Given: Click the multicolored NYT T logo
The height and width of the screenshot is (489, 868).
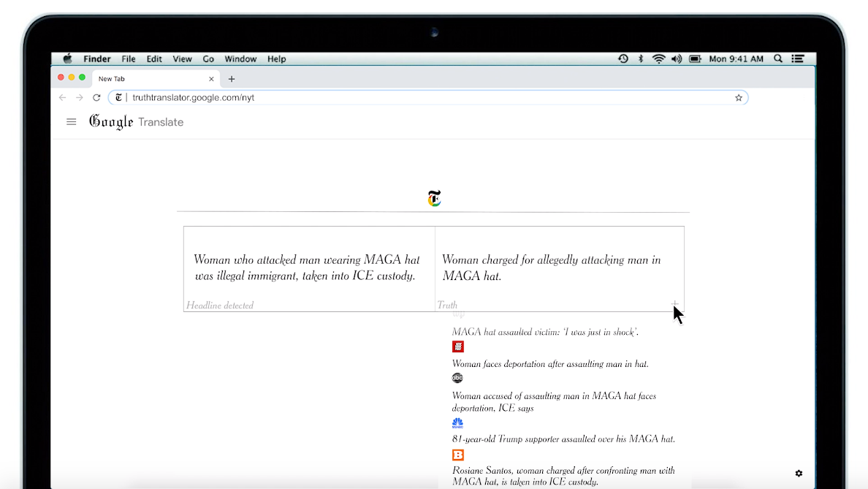Looking at the screenshot, I should coord(435,198).
